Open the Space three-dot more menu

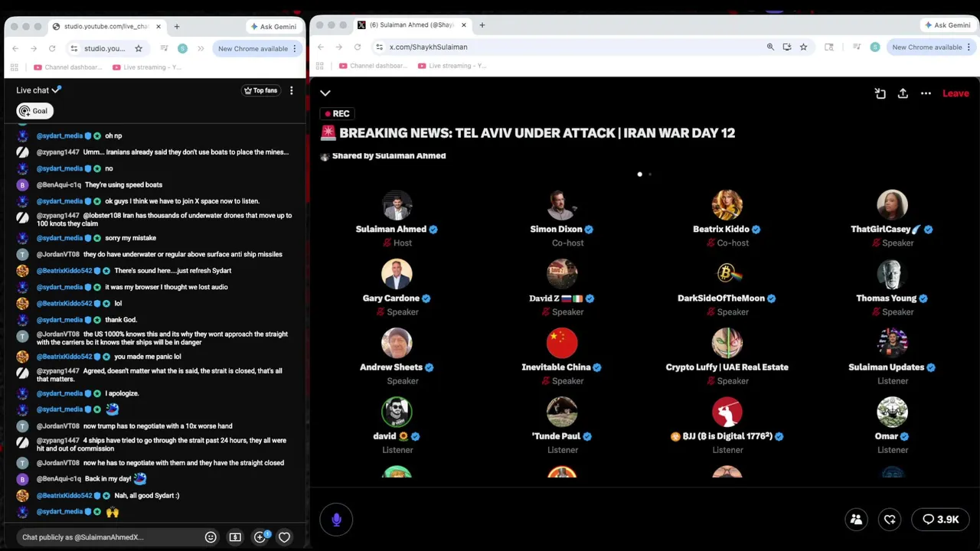click(x=926, y=93)
